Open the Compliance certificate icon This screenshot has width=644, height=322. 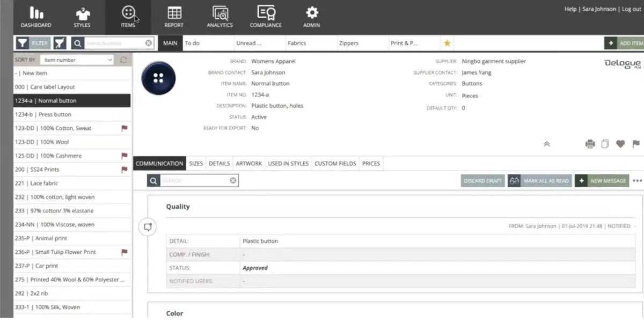click(x=266, y=12)
